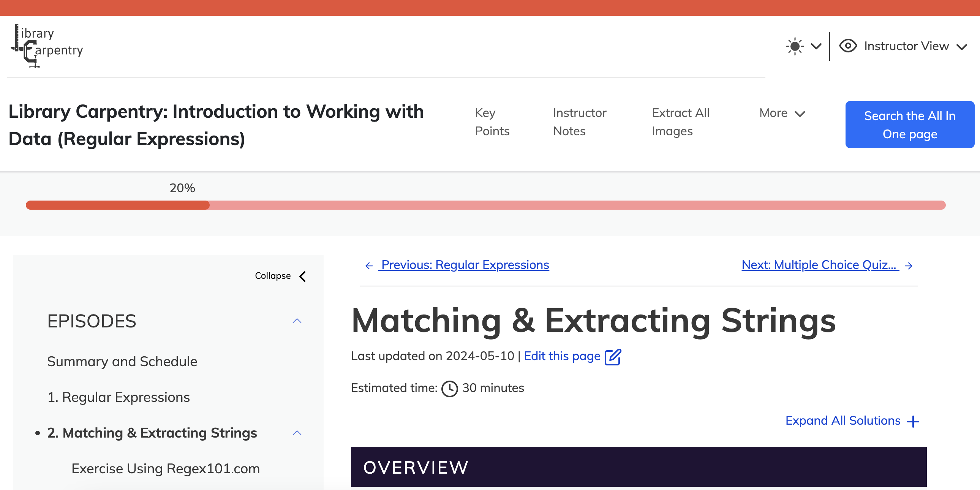Go to Previous: Regular Expressions

coord(465,265)
